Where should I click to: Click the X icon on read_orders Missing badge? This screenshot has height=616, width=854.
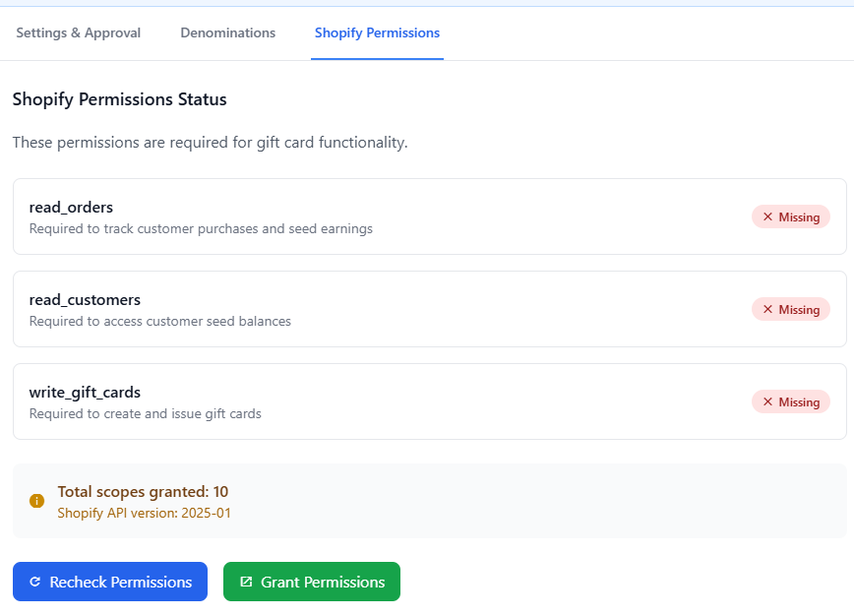coord(767,216)
